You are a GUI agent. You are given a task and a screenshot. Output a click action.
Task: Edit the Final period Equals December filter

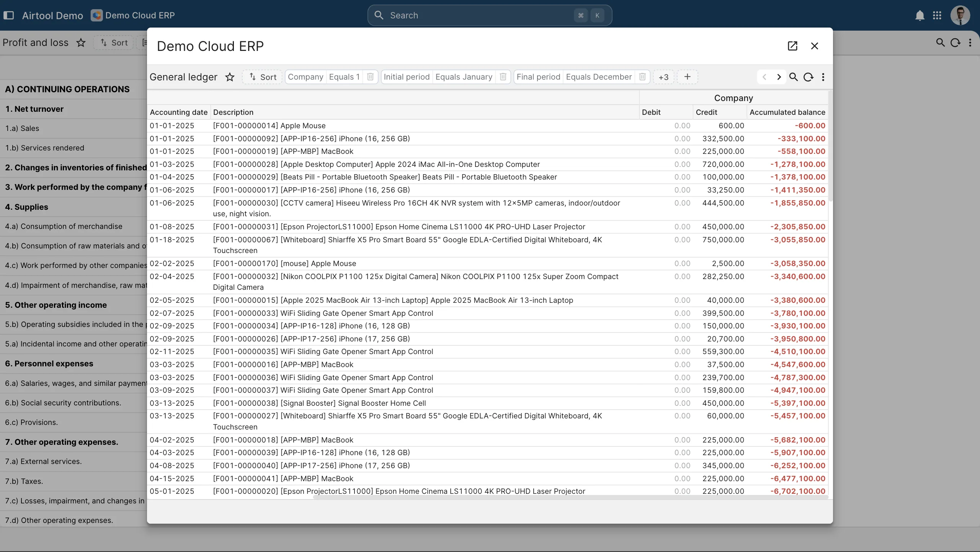574,77
